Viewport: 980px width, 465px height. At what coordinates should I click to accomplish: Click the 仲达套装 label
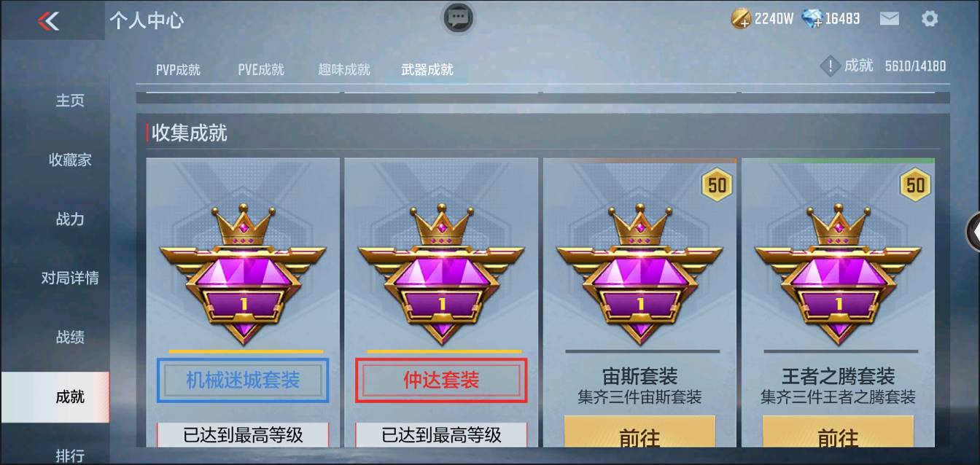pyautogui.click(x=441, y=380)
